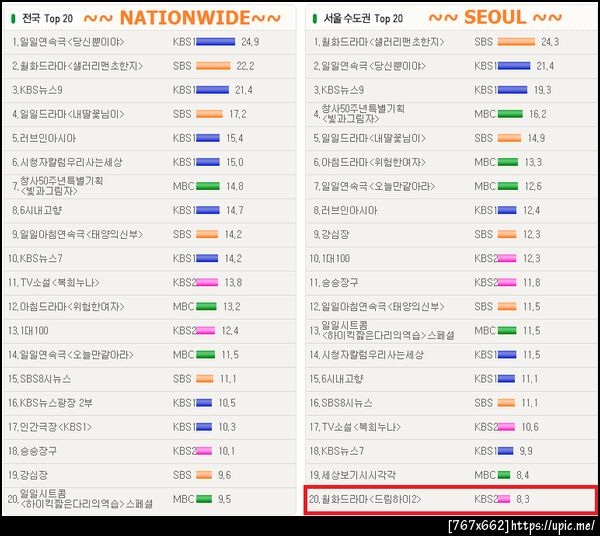Click '11.승승장구' in the Seoul list
Image resolution: width=600 pixels, height=536 pixels.
click(334, 282)
